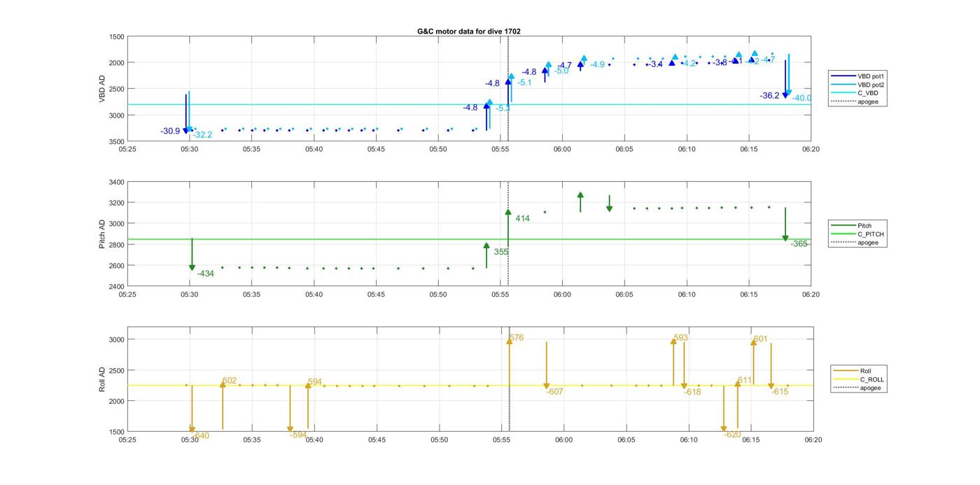Click the '593' roll data label
980x485 pixels.
pos(680,338)
